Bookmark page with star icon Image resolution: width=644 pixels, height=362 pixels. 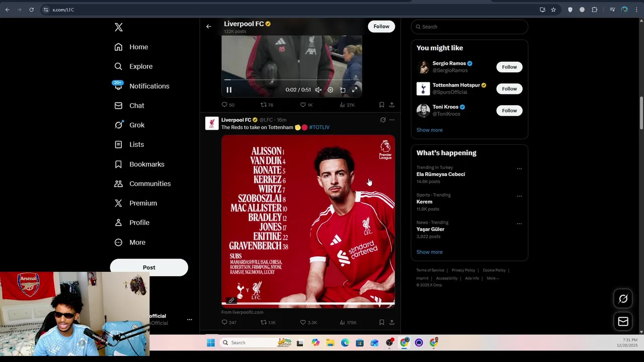click(x=553, y=10)
